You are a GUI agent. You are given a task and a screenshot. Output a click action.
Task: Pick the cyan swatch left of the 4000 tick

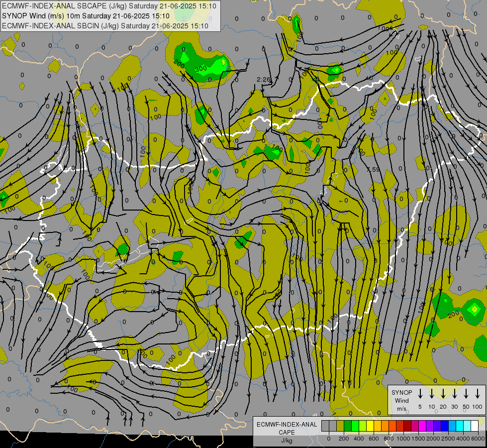point(460,426)
